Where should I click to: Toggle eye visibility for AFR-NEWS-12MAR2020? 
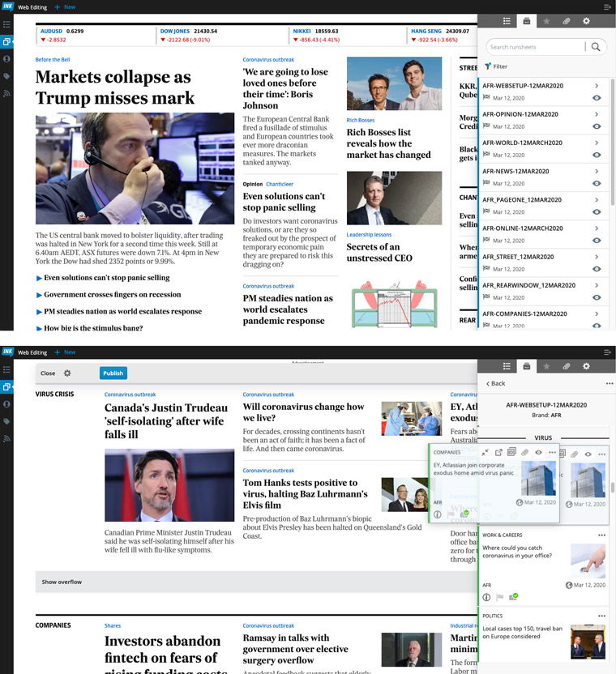(597, 183)
